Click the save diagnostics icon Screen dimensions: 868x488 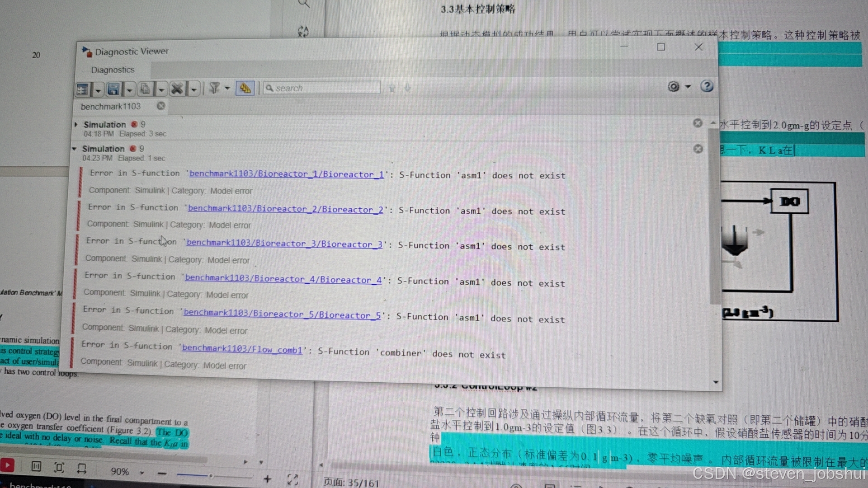pyautogui.click(x=113, y=89)
